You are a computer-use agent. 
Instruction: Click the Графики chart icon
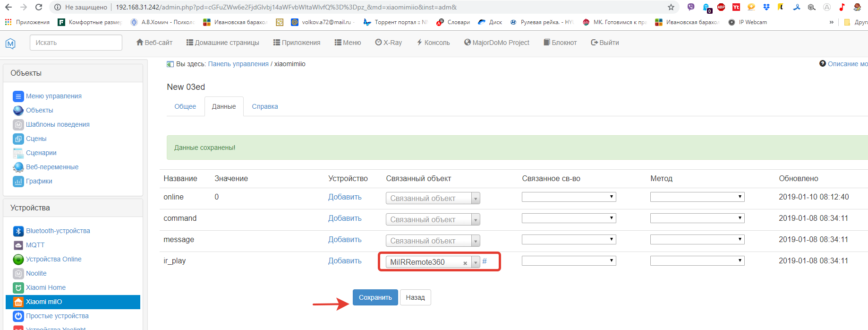click(18, 181)
